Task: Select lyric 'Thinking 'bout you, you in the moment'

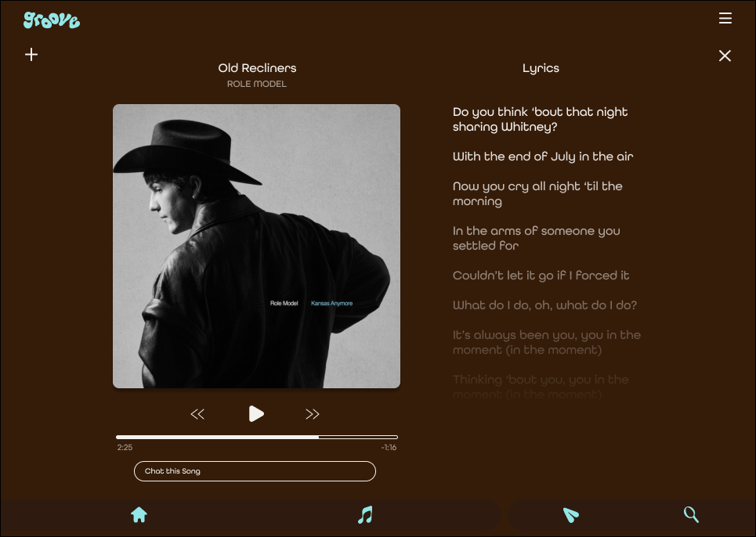Action: click(x=541, y=387)
